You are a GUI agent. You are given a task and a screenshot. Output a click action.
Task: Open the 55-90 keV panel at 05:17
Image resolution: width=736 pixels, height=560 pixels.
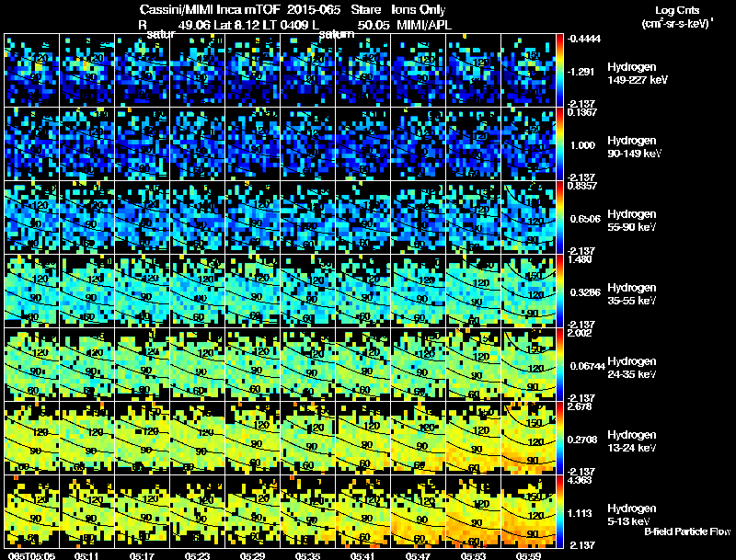coord(143,218)
